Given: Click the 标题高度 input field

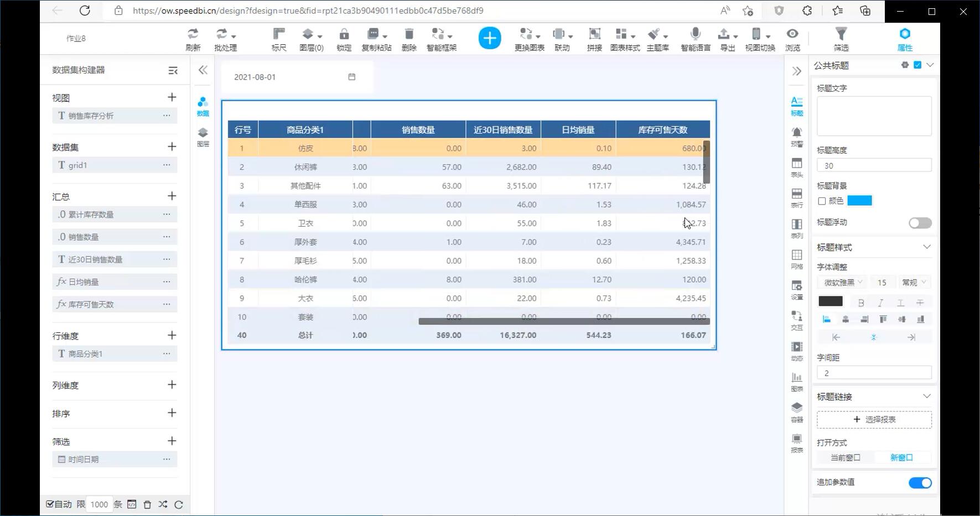Looking at the screenshot, I should [x=874, y=165].
